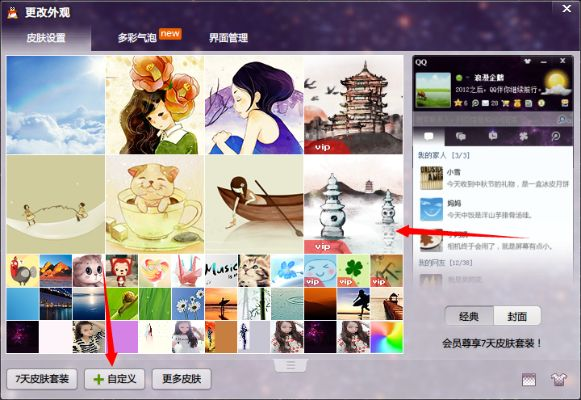The width and height of the screenshot is (581, 400).
Task: Choose the blue sky and clouds skin
Action: [x=56, y=105]
